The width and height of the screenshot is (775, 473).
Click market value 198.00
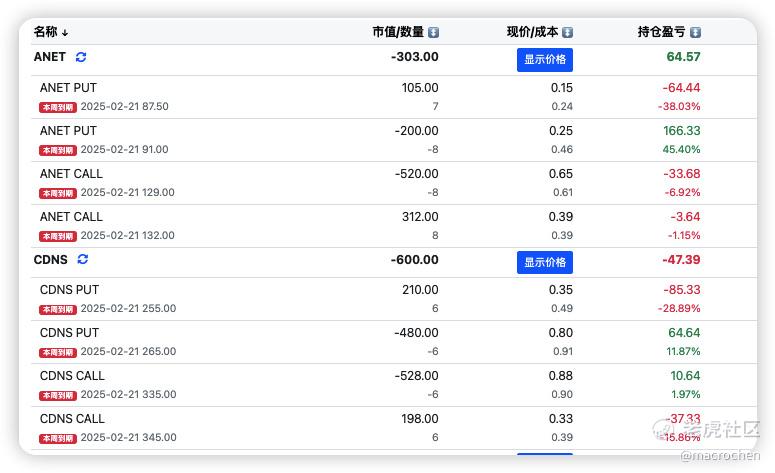(420, 419)
